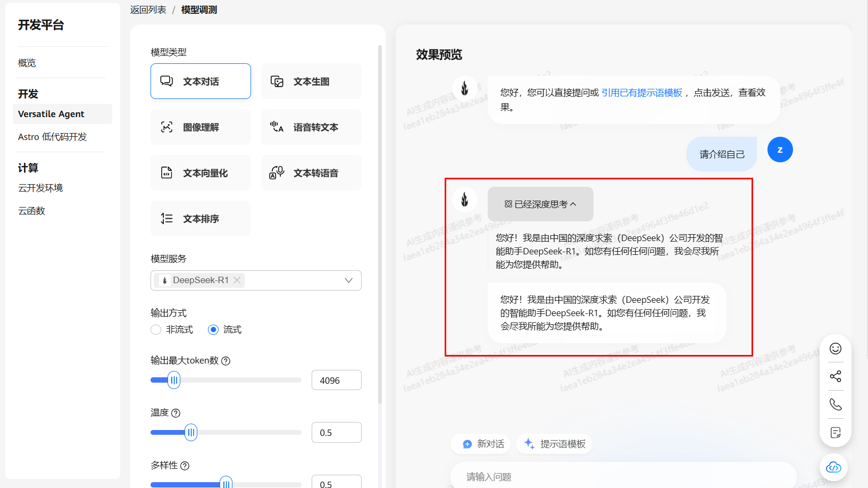Click the 请输入问题 input box
This screenshot has height=488, width=868.
(x=623, y=476)
